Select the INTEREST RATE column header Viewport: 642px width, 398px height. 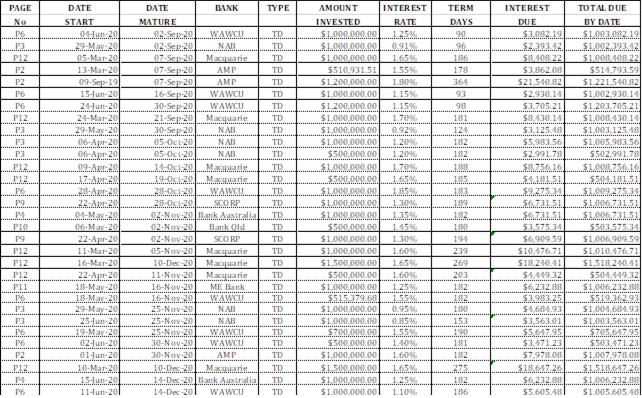click(405, 14)
